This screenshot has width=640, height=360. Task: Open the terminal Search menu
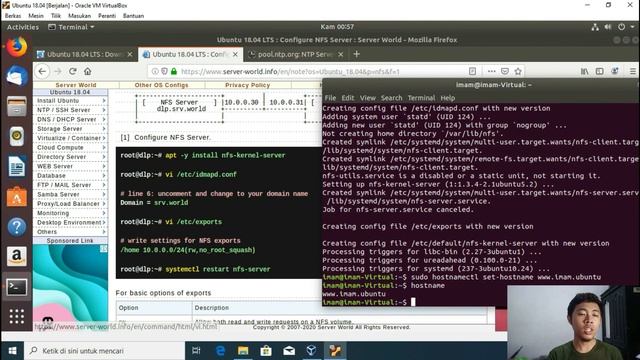391,98
